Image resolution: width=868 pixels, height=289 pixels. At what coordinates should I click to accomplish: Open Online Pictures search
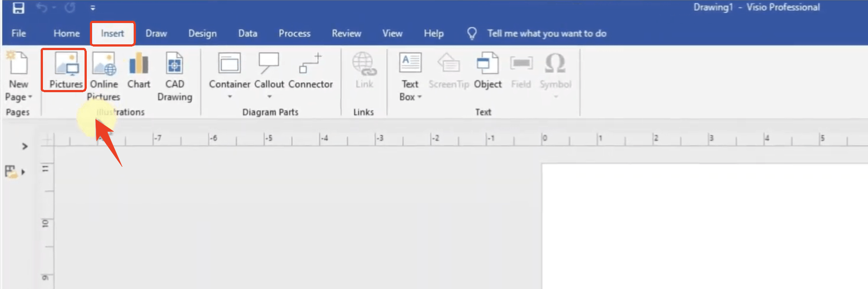click(104, 76)
